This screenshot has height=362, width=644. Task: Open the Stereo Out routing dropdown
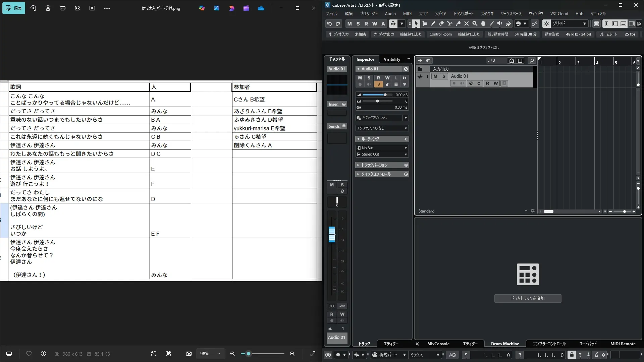click(406, 155)
